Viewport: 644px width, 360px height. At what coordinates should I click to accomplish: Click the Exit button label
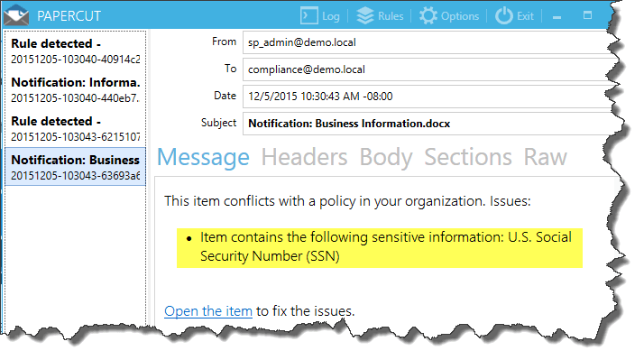click(525, 16)
